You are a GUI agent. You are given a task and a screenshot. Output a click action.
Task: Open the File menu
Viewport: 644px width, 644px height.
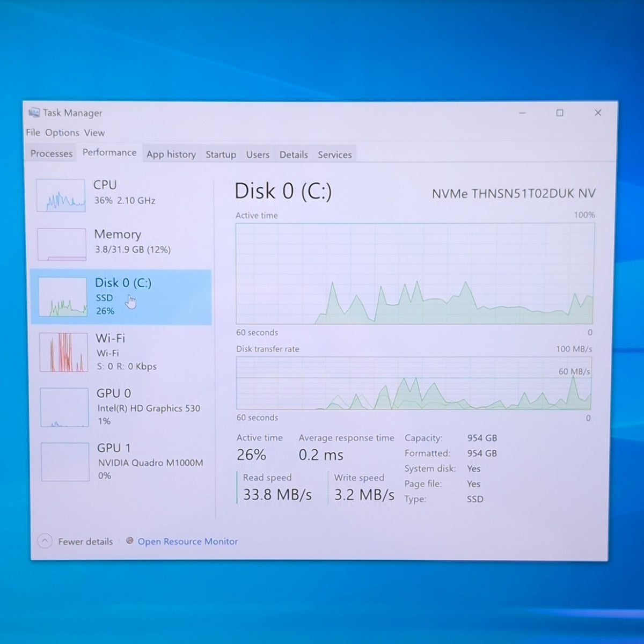33,133
